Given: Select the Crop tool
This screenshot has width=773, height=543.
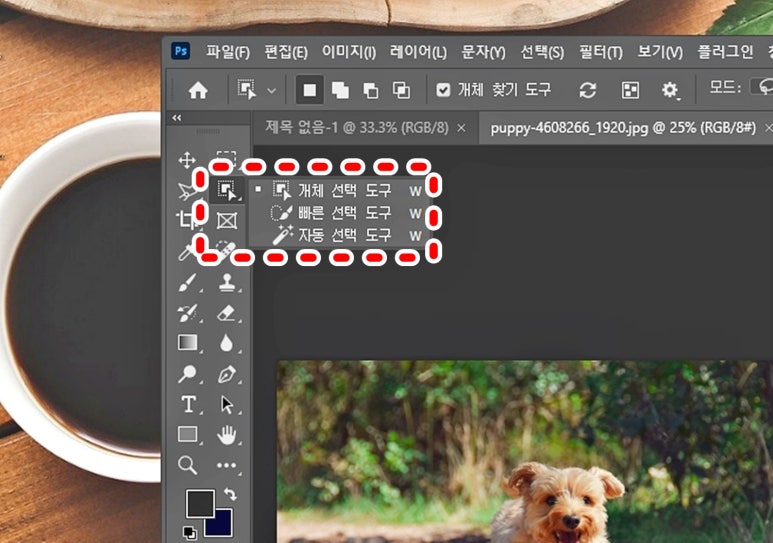Looking at the screenshot, I should 187,220.
